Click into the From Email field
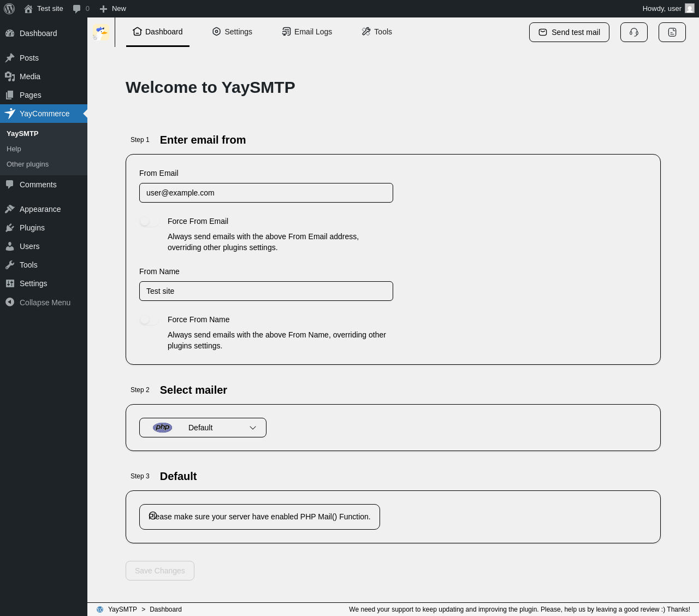699x616 pixels. click(x=266, y=193)
